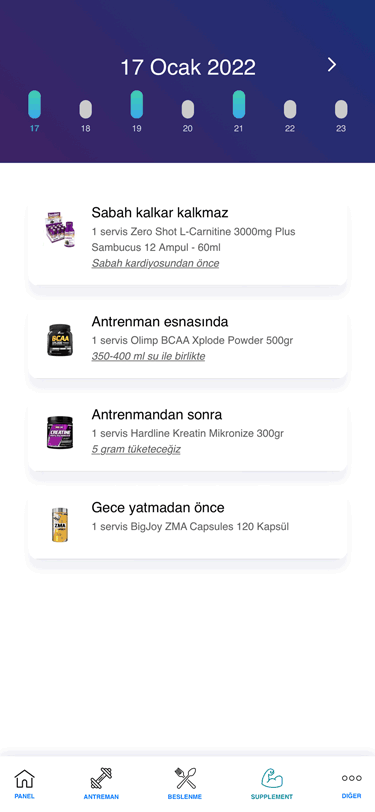
Task: Tap the 17 Ocak 2022 date title
Action: tap(188, 67)
